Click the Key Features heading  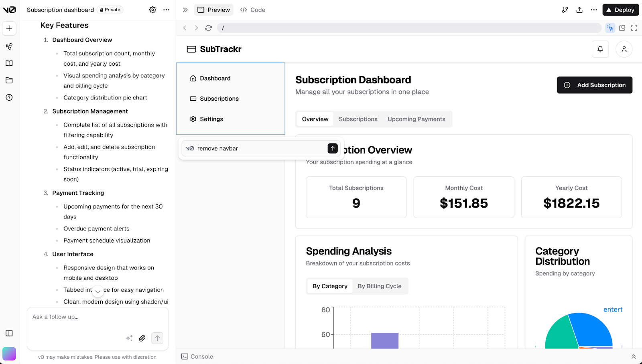(64, 25)
